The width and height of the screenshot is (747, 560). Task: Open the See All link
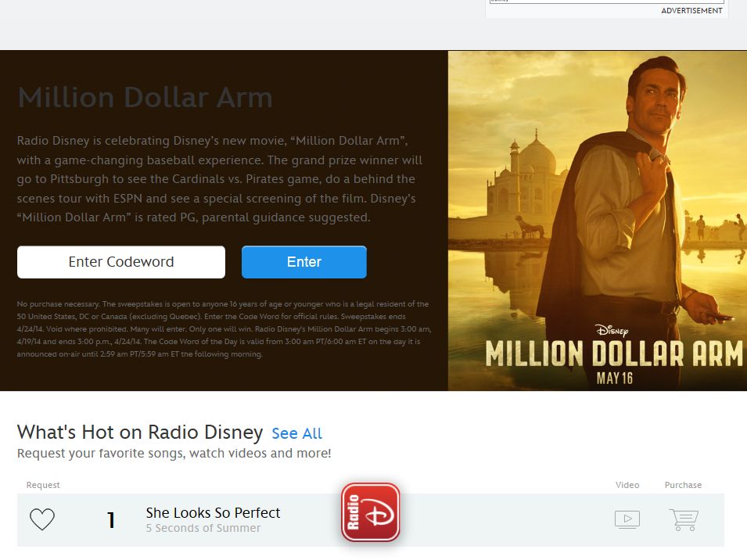pyautogui.click(x=296, y=433)
